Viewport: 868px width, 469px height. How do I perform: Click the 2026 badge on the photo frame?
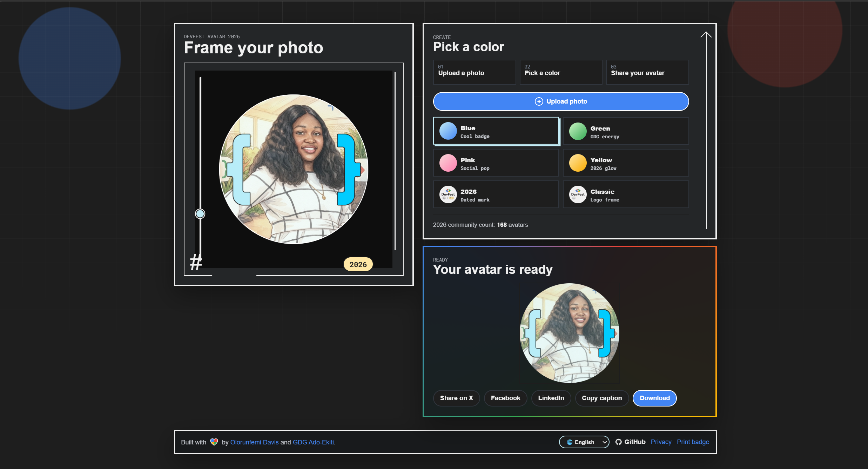(358, 265)
